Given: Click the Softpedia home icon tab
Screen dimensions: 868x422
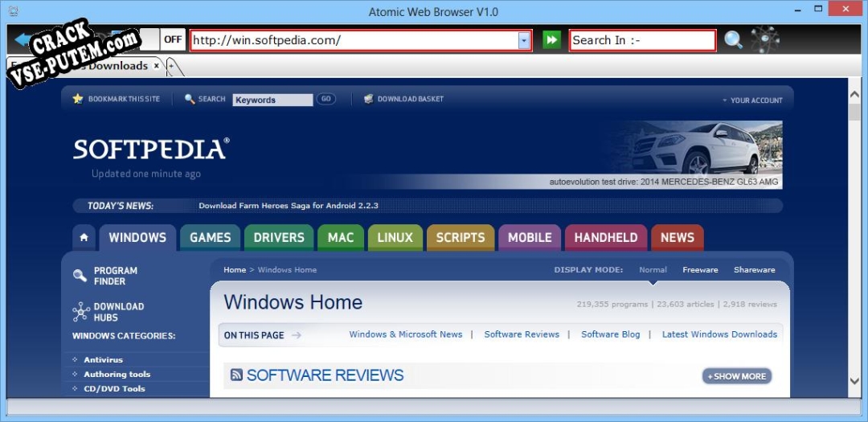Looking at the screenshot, I should pos(84,238).
